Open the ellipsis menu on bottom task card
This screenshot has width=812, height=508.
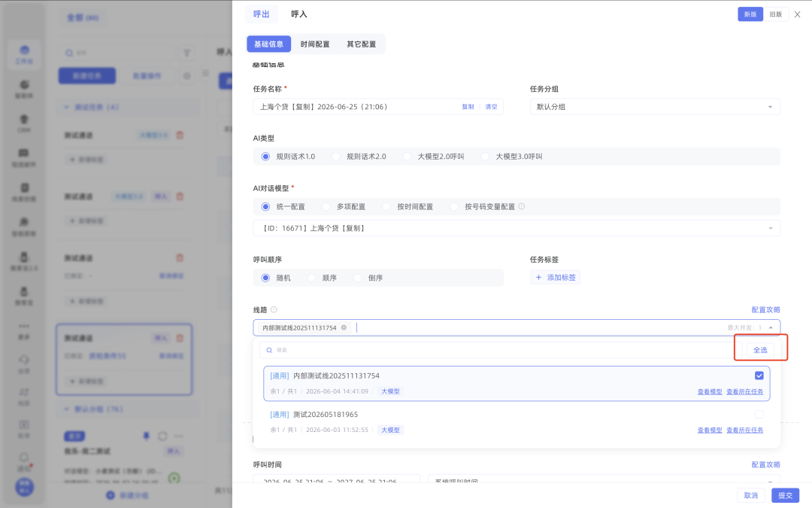coord(179,436)
